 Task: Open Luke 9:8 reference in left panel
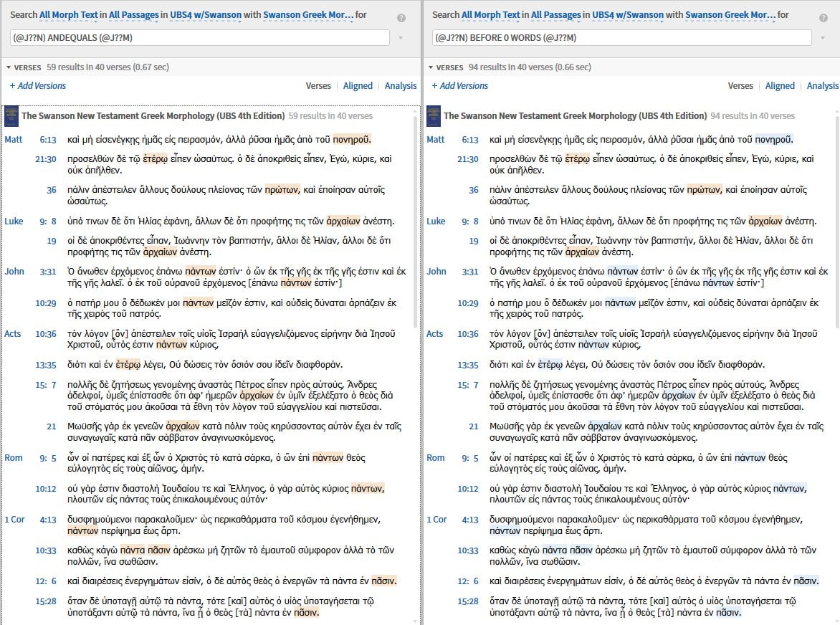click(x=48, y=221)
